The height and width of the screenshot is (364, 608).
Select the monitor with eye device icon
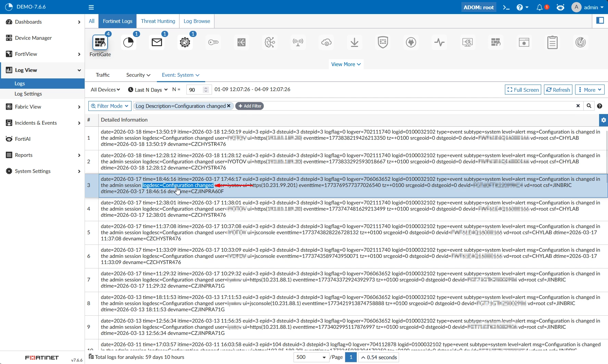pos(468,42)
